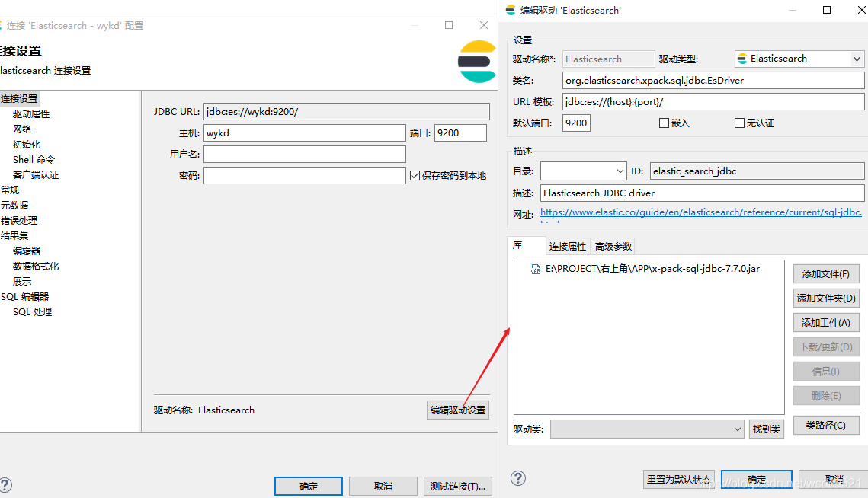Screen dimensions: 868x498
Task: Click 编辑驱动设置 button
Action: click(458, 410)
